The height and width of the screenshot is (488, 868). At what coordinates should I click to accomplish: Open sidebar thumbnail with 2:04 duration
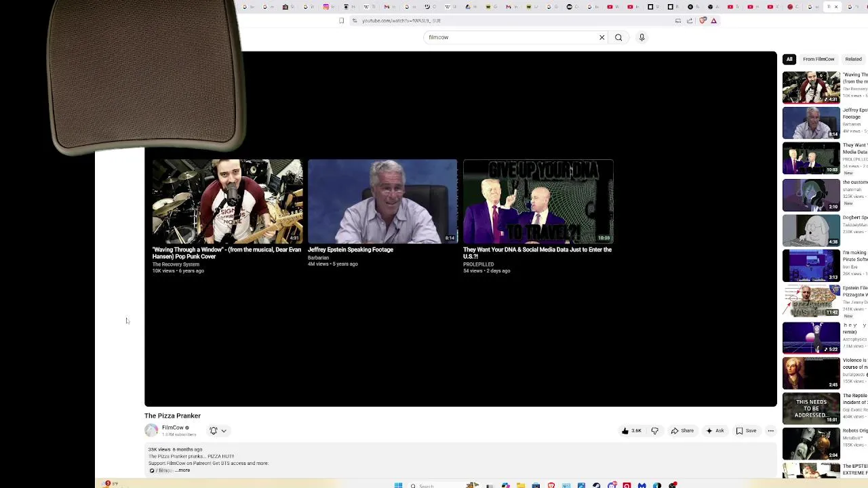pyautogui.click(x=811, y=443)
